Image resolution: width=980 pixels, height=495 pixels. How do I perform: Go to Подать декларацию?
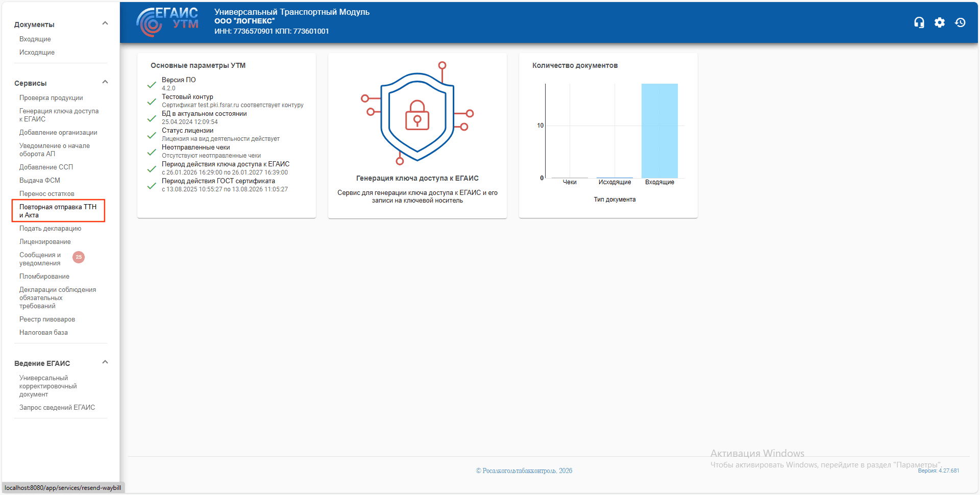[x=50, y=229]
